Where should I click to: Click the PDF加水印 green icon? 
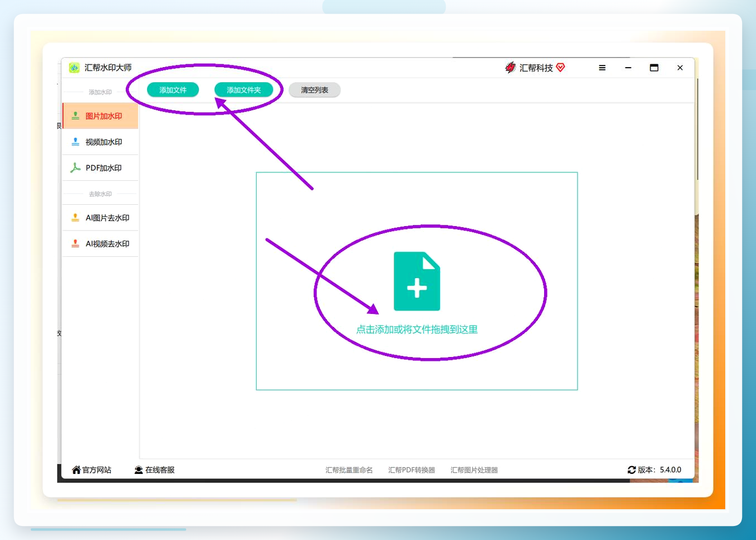coord(75,168)
